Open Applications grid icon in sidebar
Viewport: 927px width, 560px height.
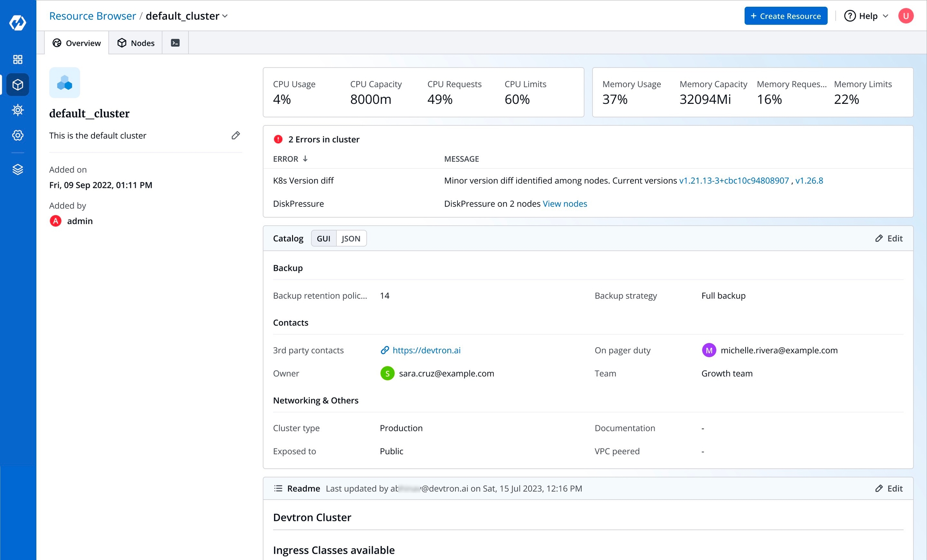[18, 60]
